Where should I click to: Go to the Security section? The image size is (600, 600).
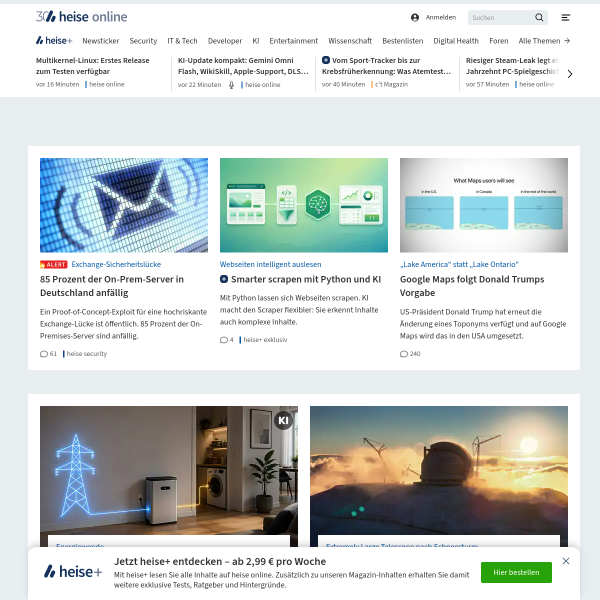[143, 41]
